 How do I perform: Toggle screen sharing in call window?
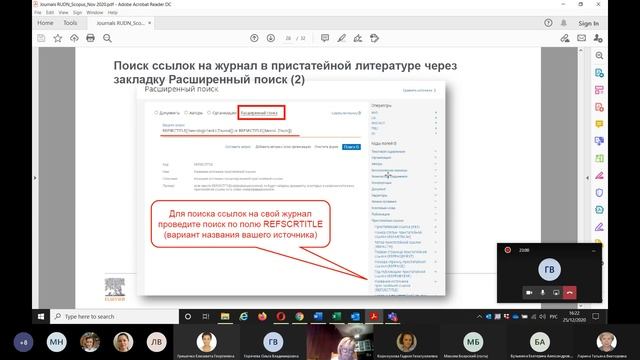[556, 293]
